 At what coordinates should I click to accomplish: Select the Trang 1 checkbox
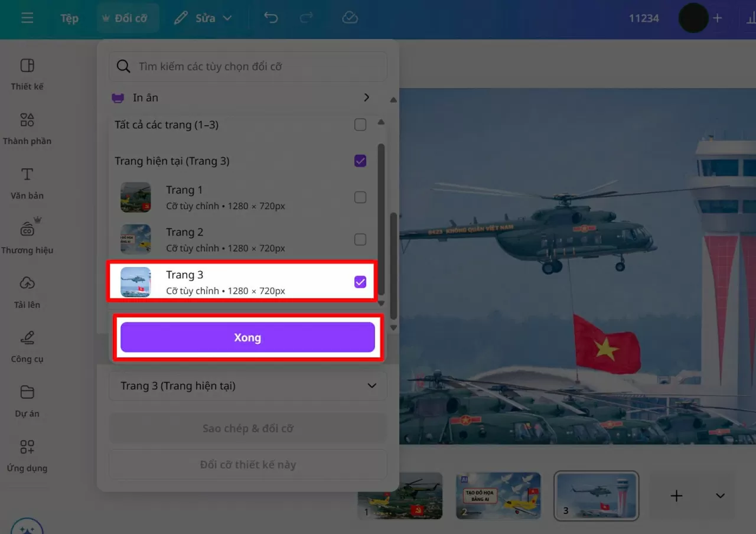[360, 197]
